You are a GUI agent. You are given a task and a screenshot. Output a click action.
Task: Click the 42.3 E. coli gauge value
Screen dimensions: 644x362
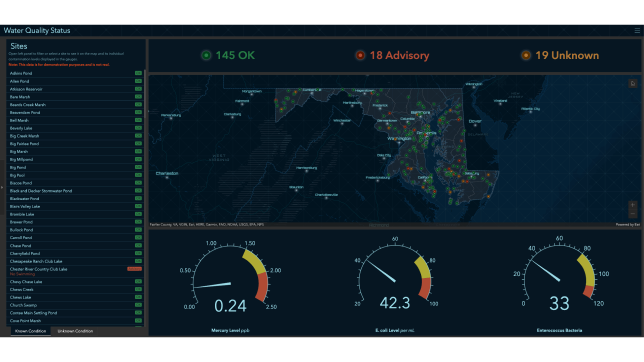coord(395,303)
